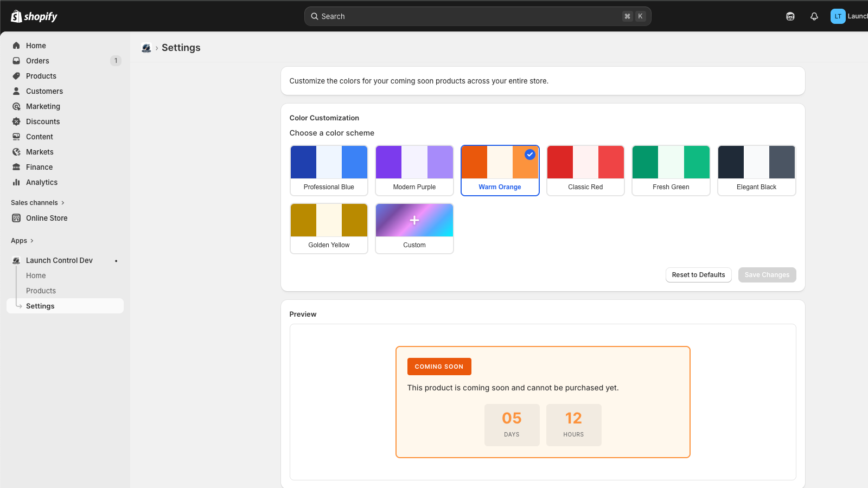Open the Discounts page

[43, 121]
